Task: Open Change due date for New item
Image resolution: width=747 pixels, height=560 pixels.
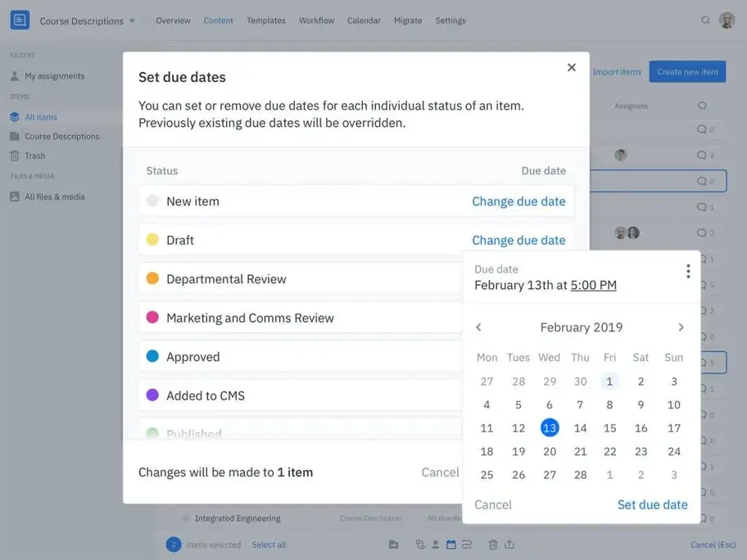Action: [x=518, y=201]
